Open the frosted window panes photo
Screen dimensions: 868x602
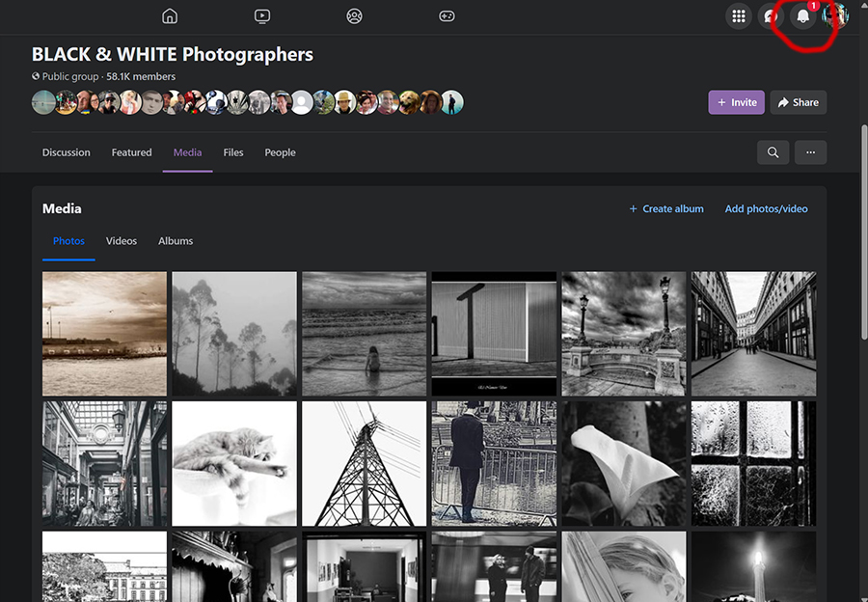(753, 463)
